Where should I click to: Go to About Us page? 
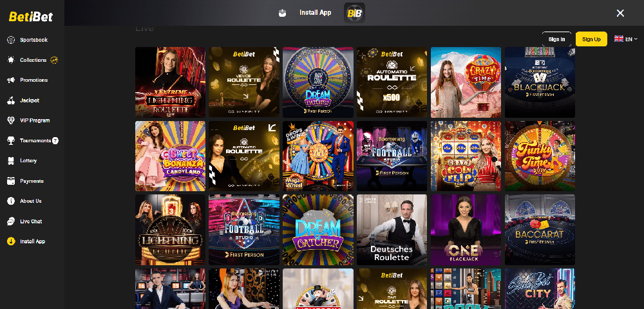(x=32, y=201)
